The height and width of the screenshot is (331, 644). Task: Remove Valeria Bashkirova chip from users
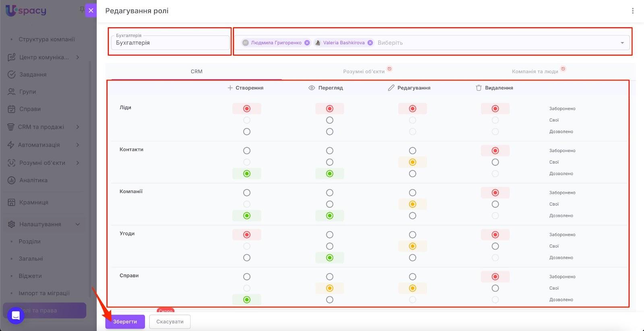click(x=370, y=43)
